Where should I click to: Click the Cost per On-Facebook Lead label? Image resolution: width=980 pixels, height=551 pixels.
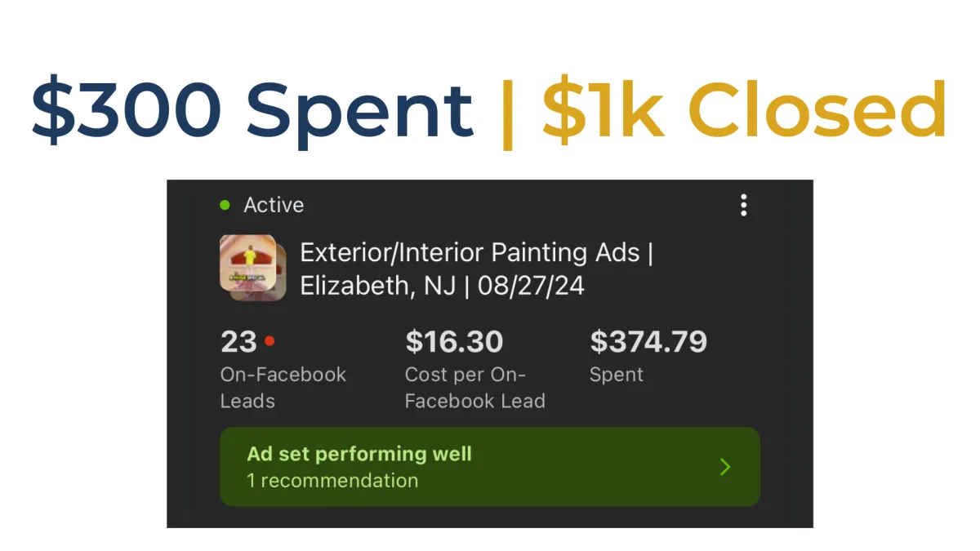(x=475, y=388)
